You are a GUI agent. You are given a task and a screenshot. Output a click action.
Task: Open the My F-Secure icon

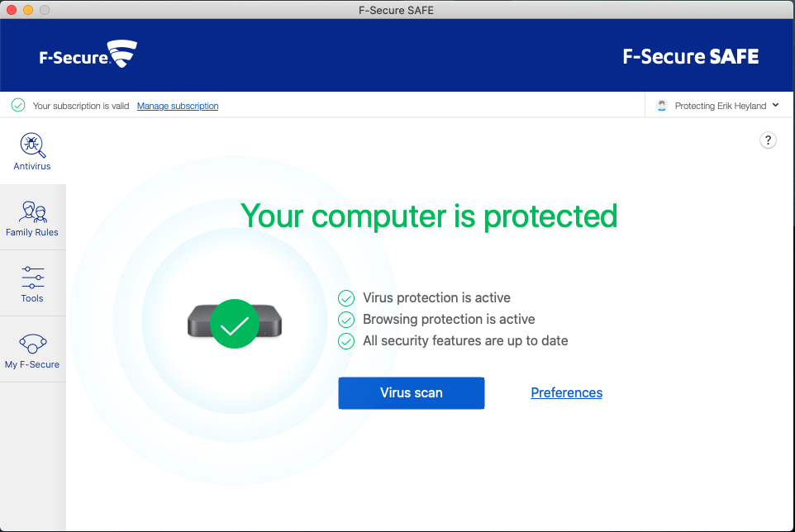pyautogui.click(x=32, y=343)
